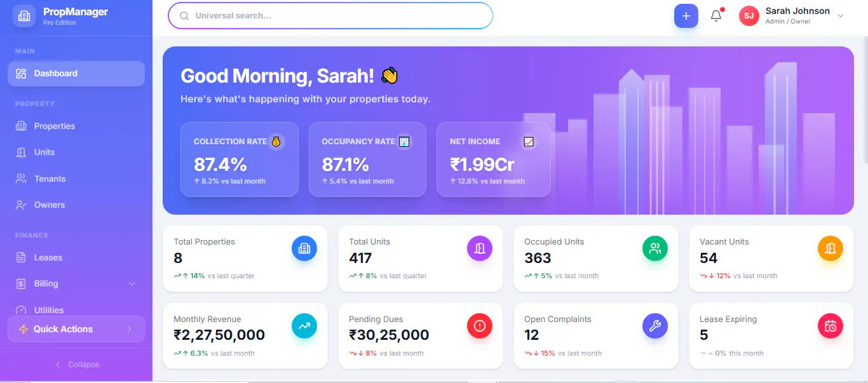
Task: Click the Sarah Johnson name label
Action: coord(797,11)
